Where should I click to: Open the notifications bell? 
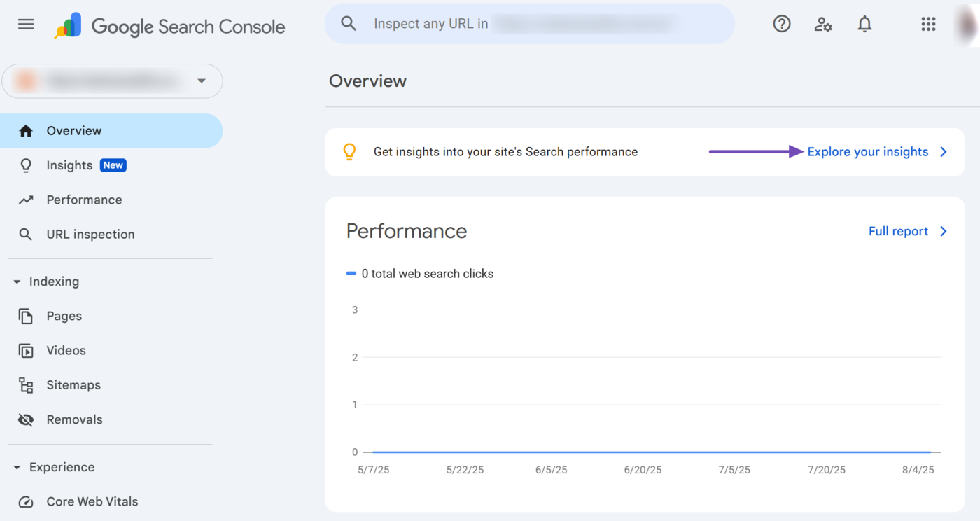click(864, 25)
